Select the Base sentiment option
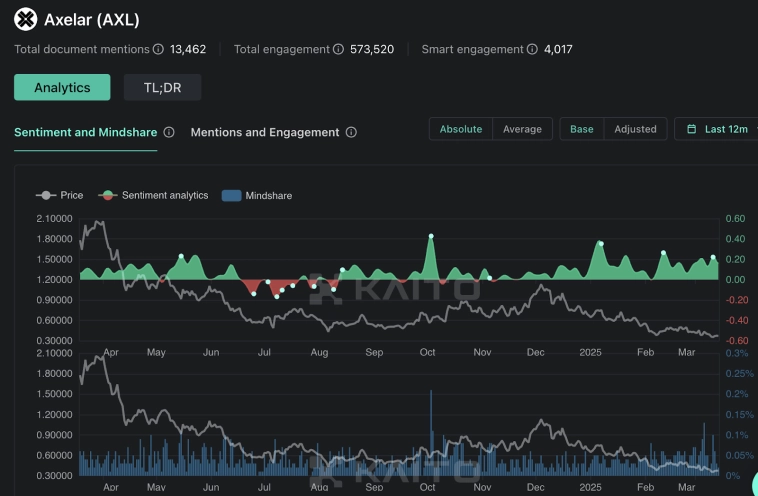758x496 pixels. (x=581, y=129)
